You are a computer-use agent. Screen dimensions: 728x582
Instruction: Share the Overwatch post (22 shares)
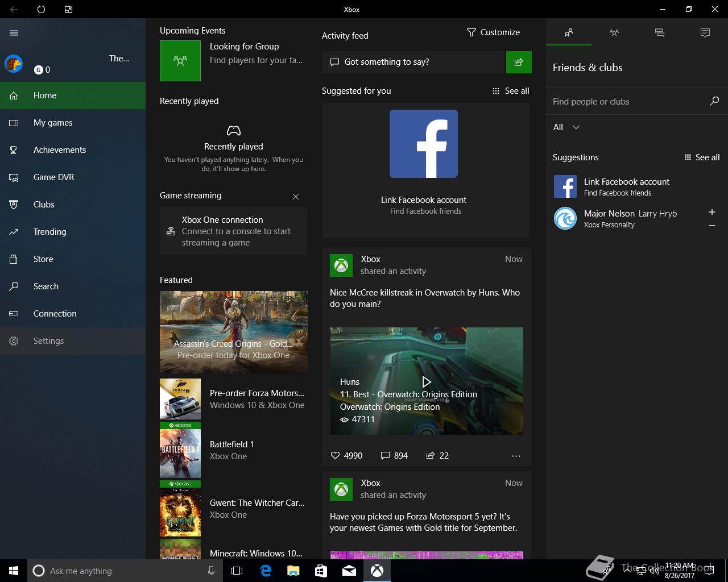click(x=437, y=456)
